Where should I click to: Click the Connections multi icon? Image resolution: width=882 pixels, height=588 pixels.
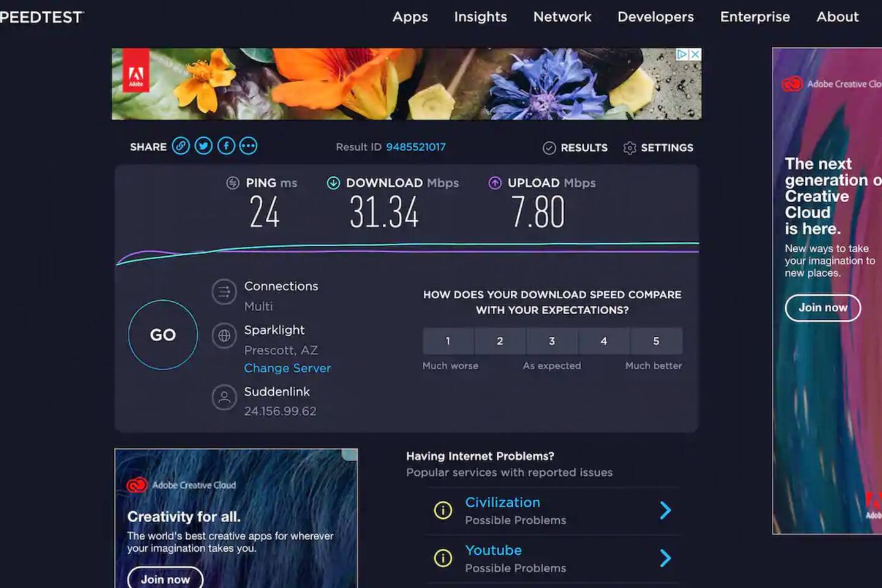click(224, 292)
